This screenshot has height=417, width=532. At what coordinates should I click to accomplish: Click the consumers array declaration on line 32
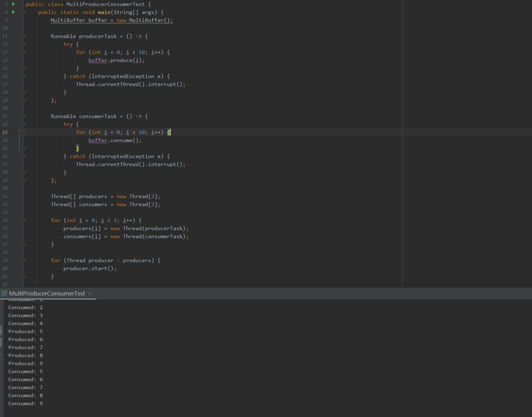(106, 204)
